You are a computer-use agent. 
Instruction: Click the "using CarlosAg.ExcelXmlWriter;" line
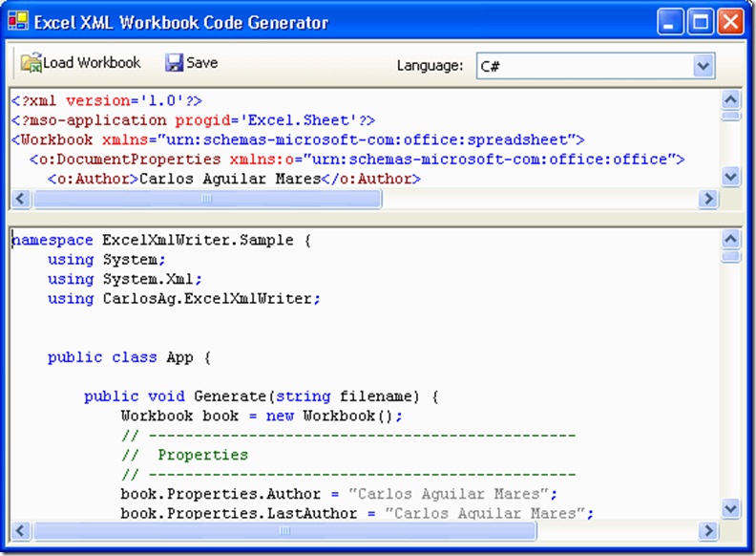[x=183, y=299]
